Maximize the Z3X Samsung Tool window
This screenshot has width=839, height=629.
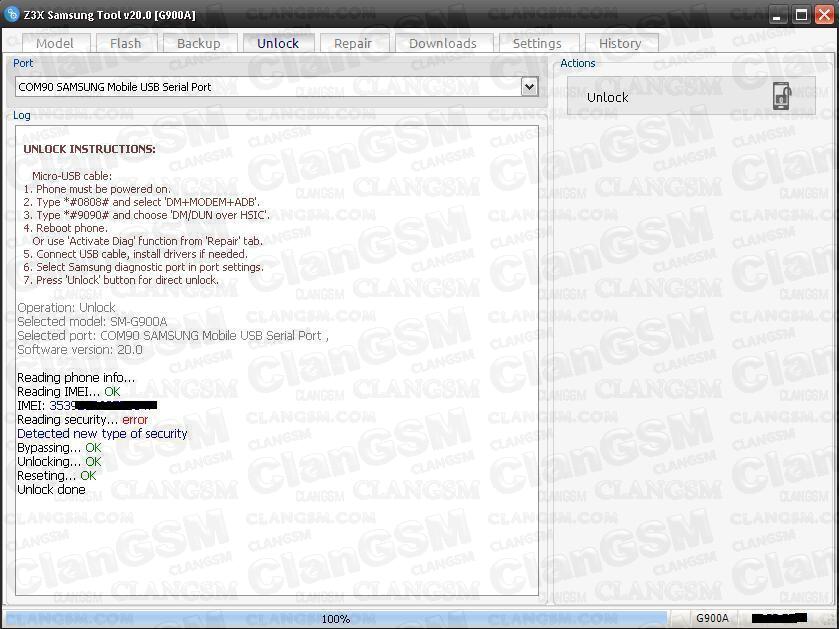[802, 15]
